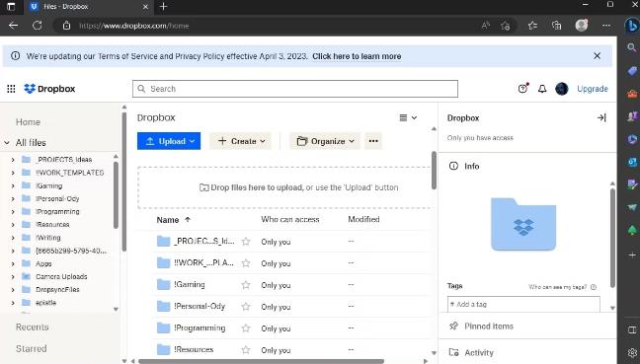Star the !Personal-Ody folder

click(x=246, y=307)
